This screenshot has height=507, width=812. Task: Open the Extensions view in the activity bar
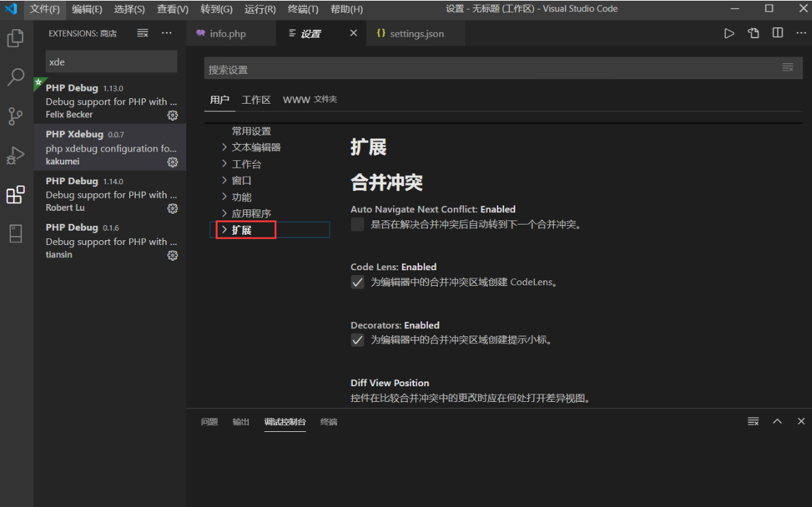(x=15, y=194)
